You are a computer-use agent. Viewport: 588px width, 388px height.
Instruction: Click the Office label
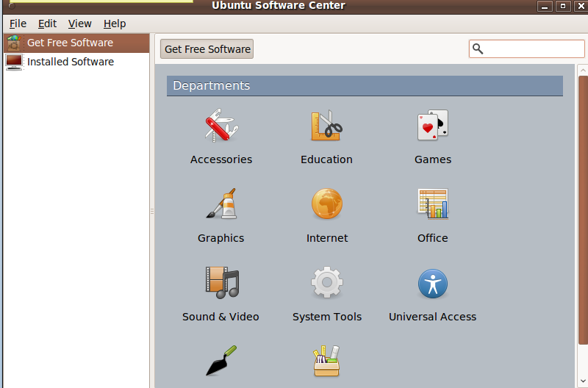tap(433, 238)
